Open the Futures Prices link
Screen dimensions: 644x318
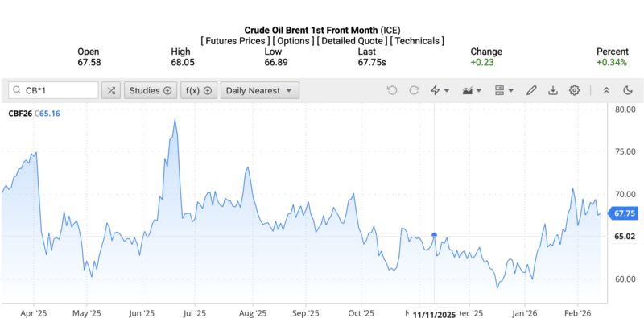pos(236,41)
